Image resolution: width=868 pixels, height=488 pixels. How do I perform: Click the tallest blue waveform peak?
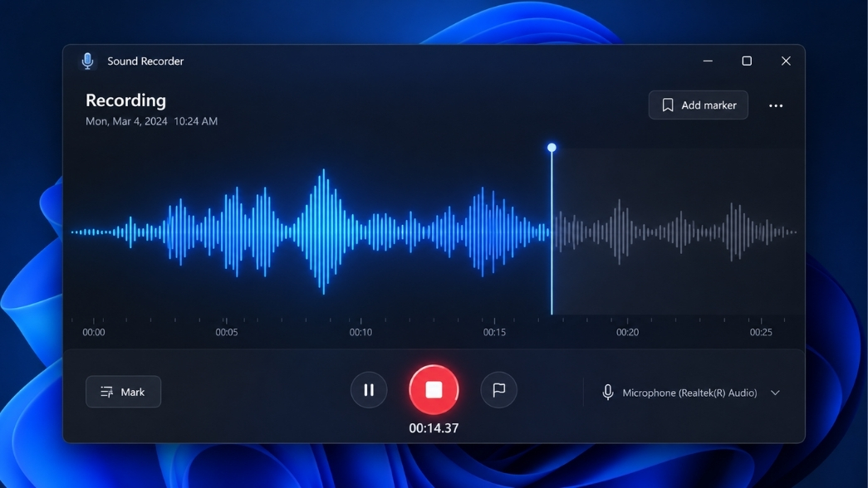(x=324, y=232)
